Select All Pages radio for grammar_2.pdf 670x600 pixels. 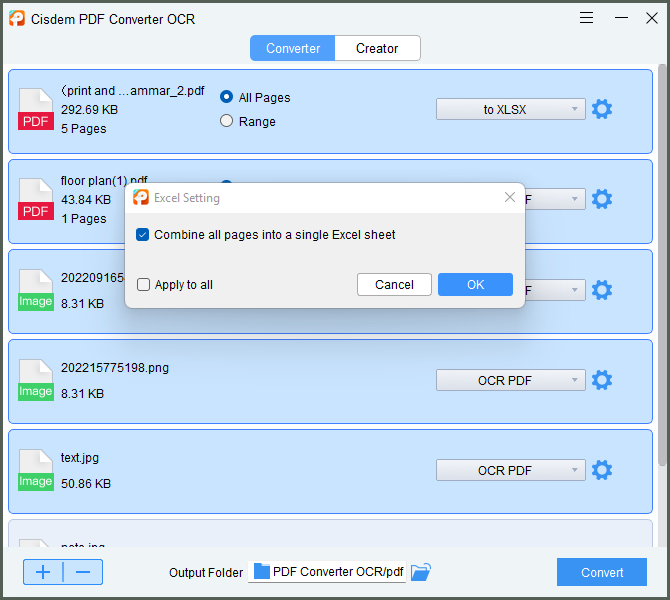point(226,97)
